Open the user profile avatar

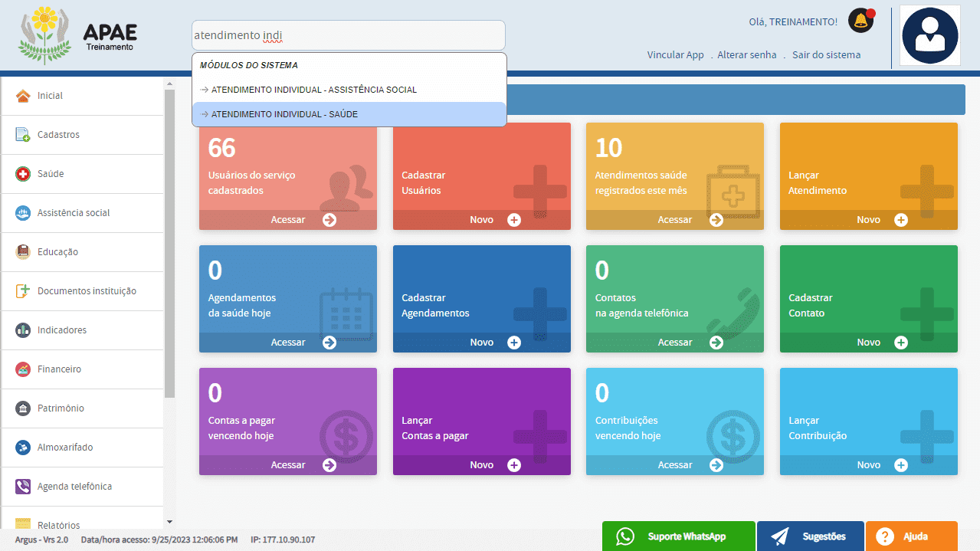point(930,35)
